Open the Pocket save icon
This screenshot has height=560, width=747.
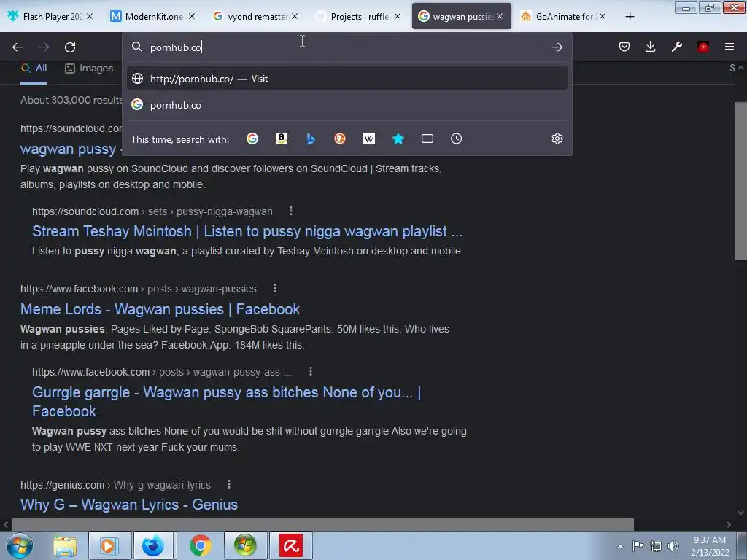[624, 47]
